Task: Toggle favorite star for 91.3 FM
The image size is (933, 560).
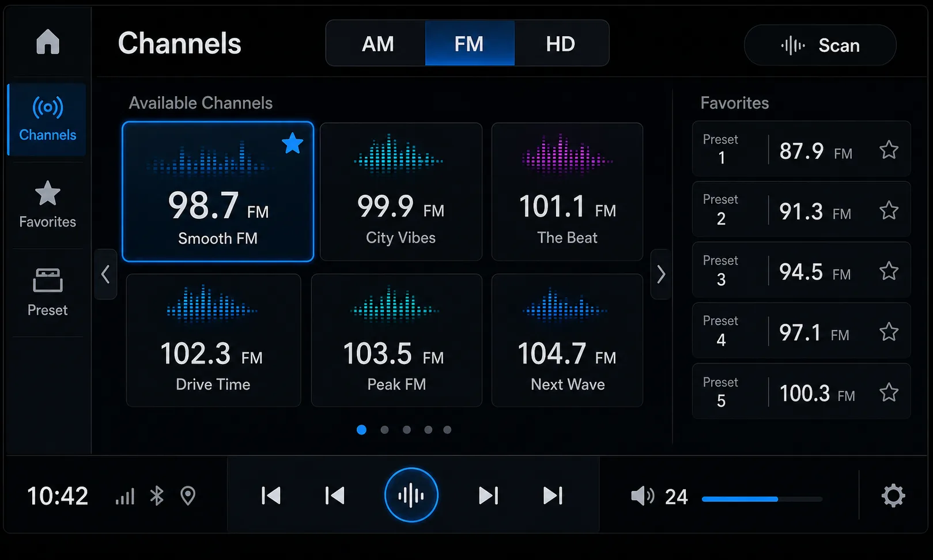Action: point(889,210)
